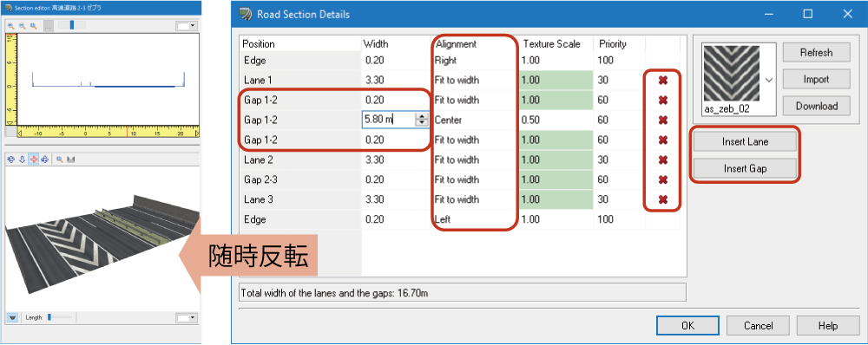Select the rotate view tool above 3D preview
This screenshot has height=345, width=868.
[x=10, y=159]
